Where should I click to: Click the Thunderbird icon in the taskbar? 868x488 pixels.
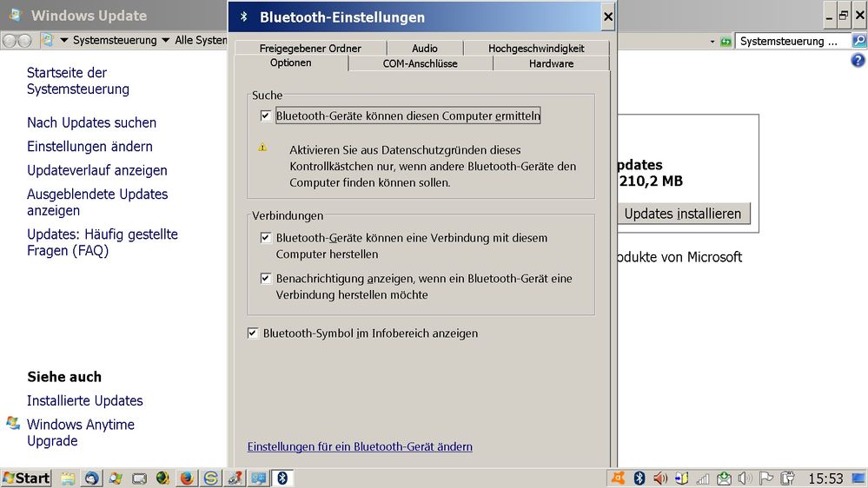tap(92, 478)
